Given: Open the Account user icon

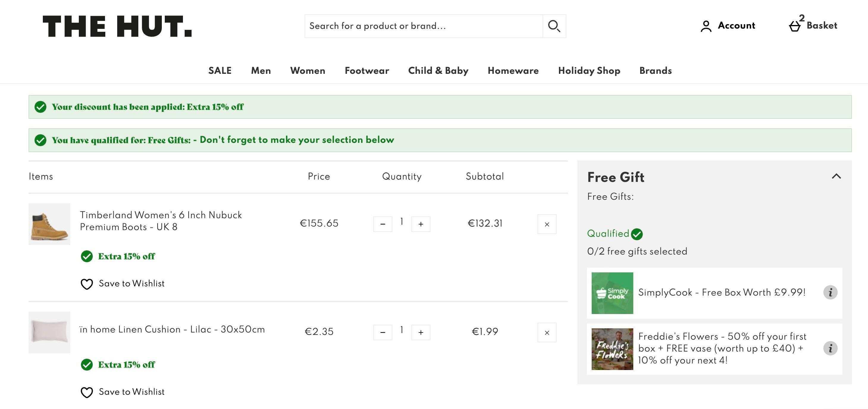Looking at the screenshot, I should [706, 26].
